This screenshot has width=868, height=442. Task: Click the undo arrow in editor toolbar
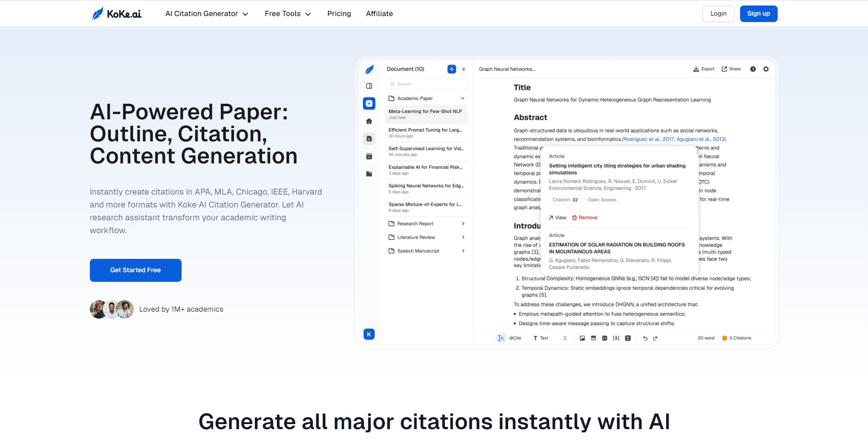click(645, 338)
